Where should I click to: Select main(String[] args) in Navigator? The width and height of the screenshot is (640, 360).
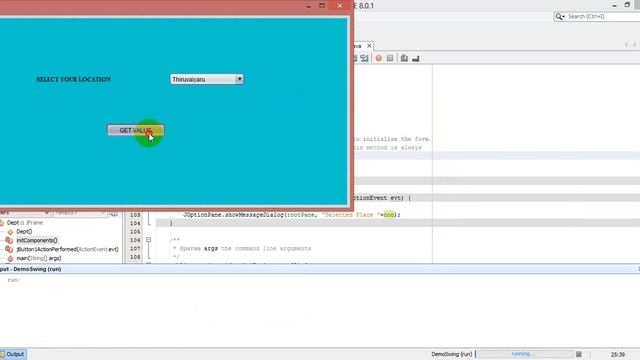tap(39, 258)
